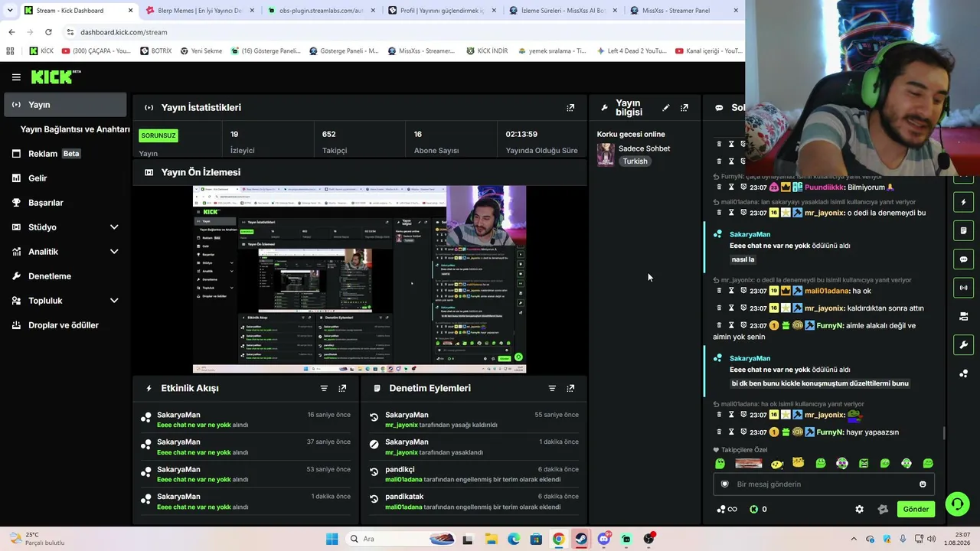Viewport: 980px width, 551px height.
Task: Switch to the Blerp Memes browser tab
Action: [x=200, y=11]
